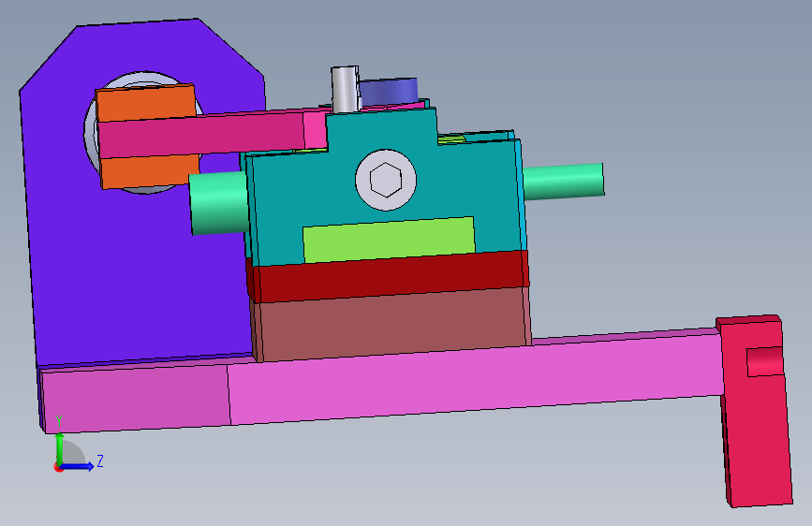Select the gray vertical pin on top
This screenshot has width=812, height=526.
pyautogui.click(x=345, y=89)
